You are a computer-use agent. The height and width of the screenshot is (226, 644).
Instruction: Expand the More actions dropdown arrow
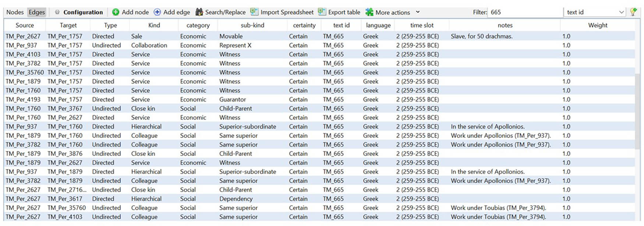[418, 12]
